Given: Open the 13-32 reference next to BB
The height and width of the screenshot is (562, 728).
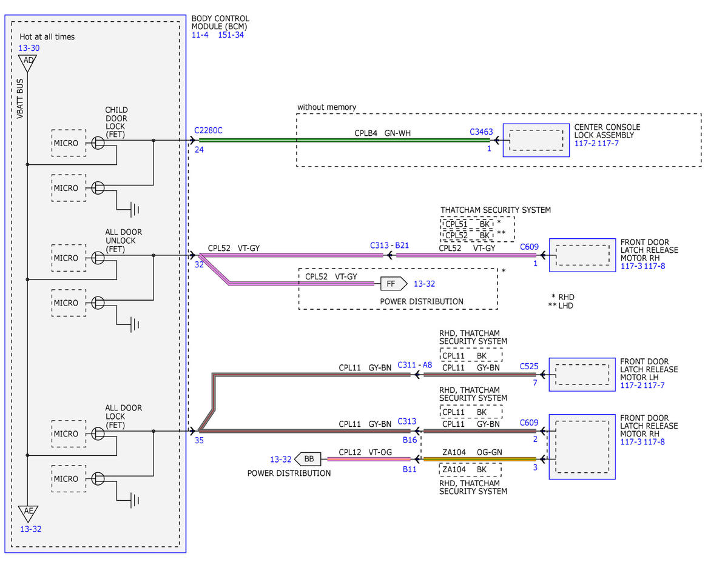Looking at the screenshot, I should pos(281,460).
